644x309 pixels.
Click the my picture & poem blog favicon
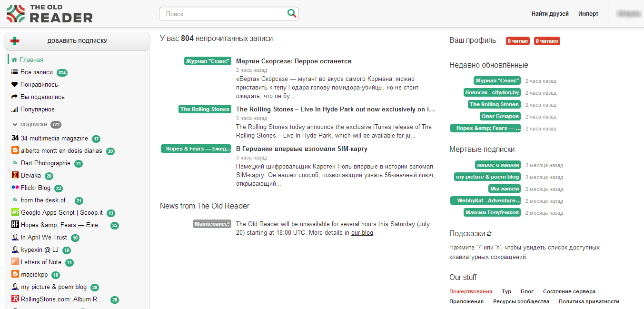[15, 287]
